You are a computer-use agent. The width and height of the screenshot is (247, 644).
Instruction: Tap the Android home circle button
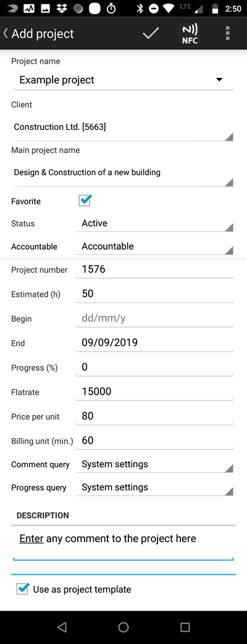124,627
